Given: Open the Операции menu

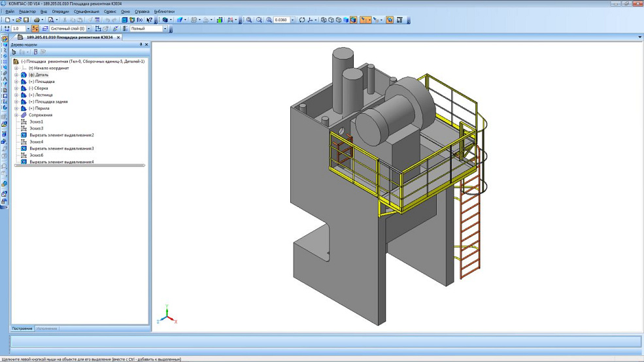Looking at the screenshot, I should [60, 12].
